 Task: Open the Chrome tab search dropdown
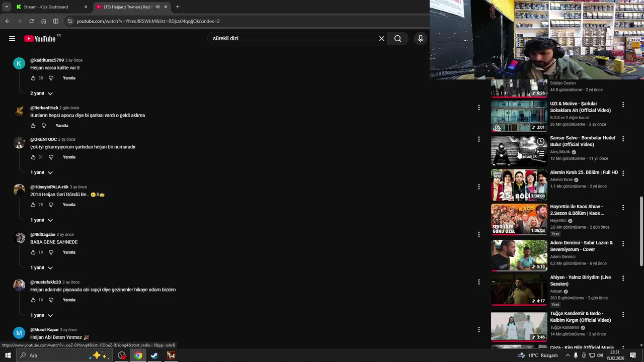coord(6,7)
